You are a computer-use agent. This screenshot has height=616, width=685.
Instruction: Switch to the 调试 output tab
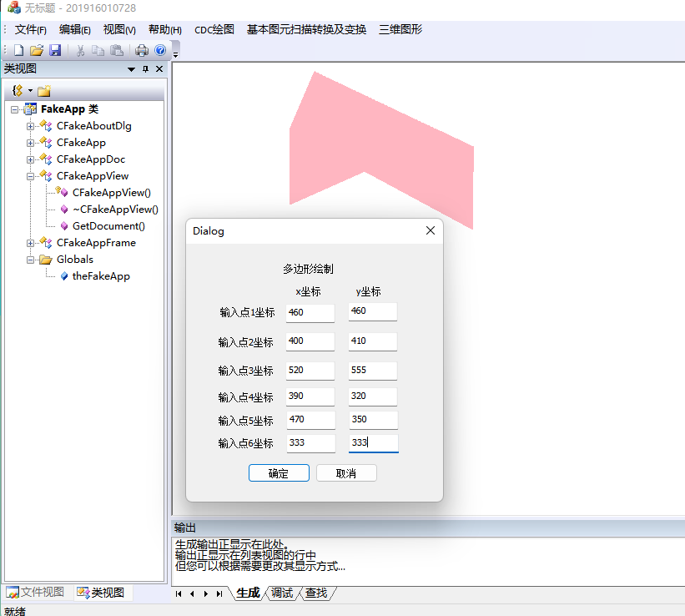(281, 593)
